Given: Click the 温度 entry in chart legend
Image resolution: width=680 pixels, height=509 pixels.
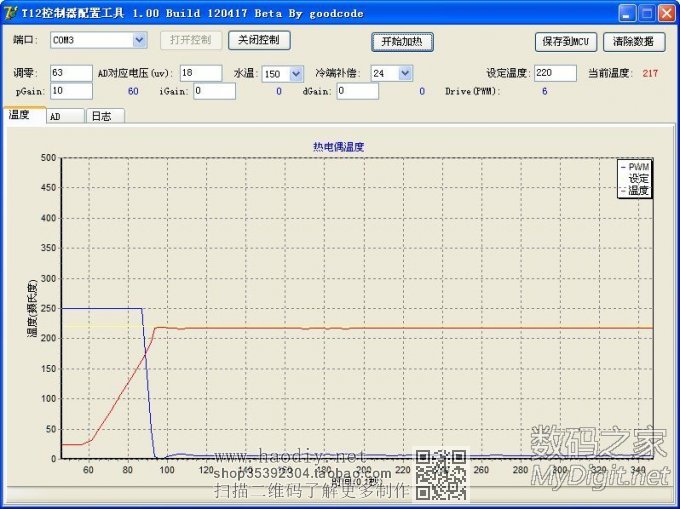Looking at the screenshot, I should pyautogui.click(x=637, y=190).
